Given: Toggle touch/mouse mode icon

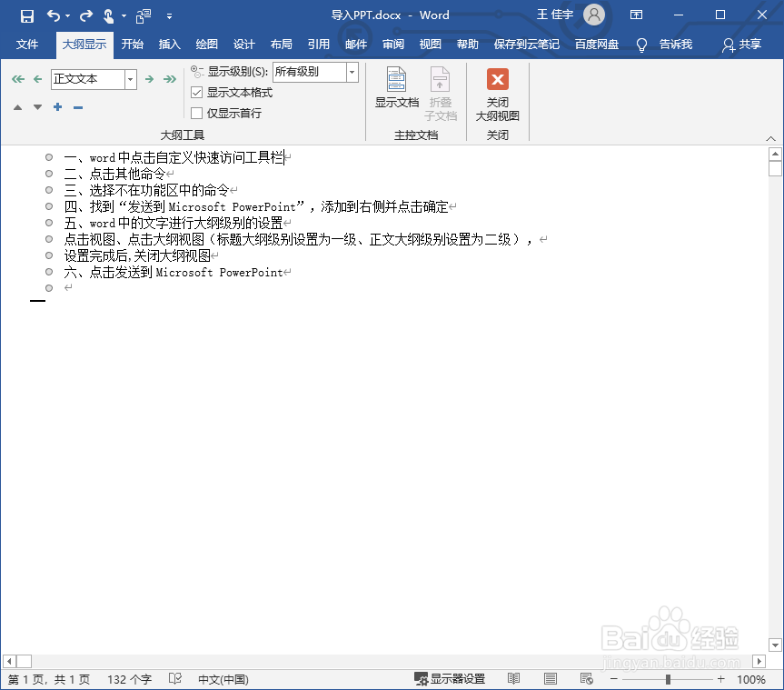Looking at the screenshot, I should point(108,16).
